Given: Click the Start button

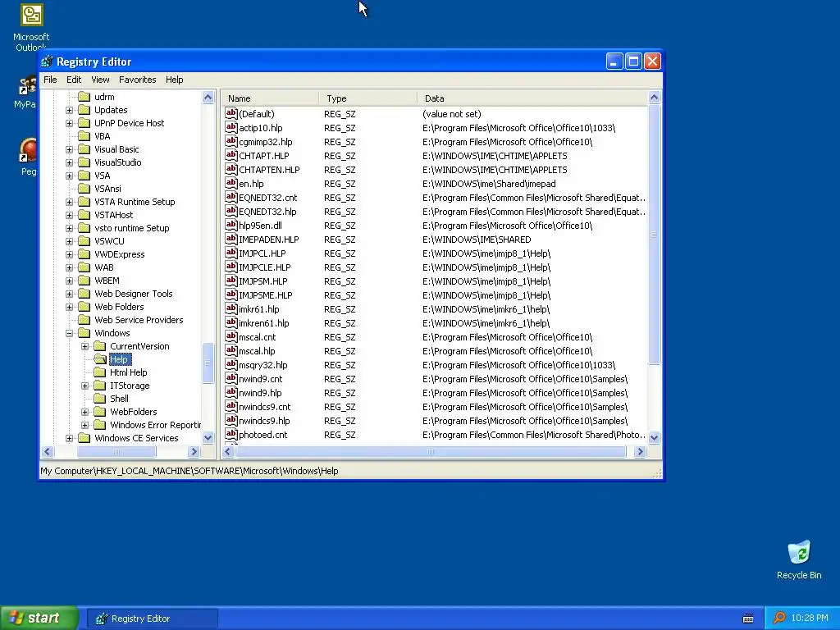Looking at the screenshot, I should tap(39, 618).
